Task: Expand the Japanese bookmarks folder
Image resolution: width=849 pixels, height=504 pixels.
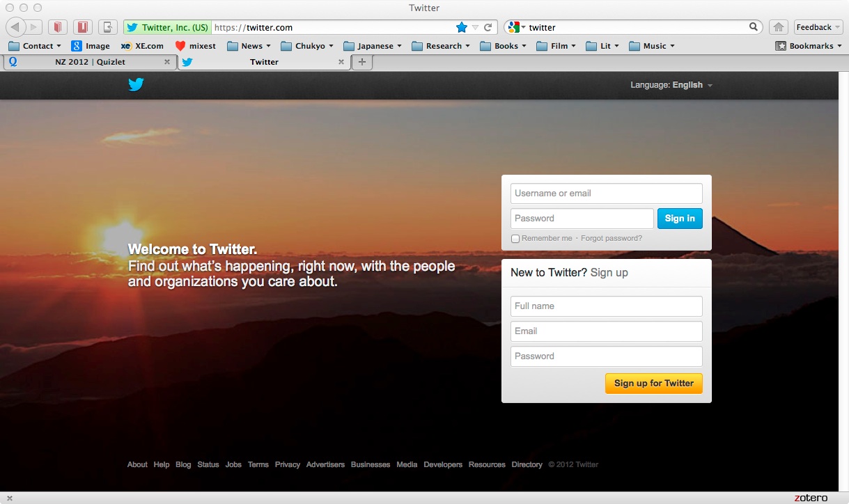Action: (373, 46)
